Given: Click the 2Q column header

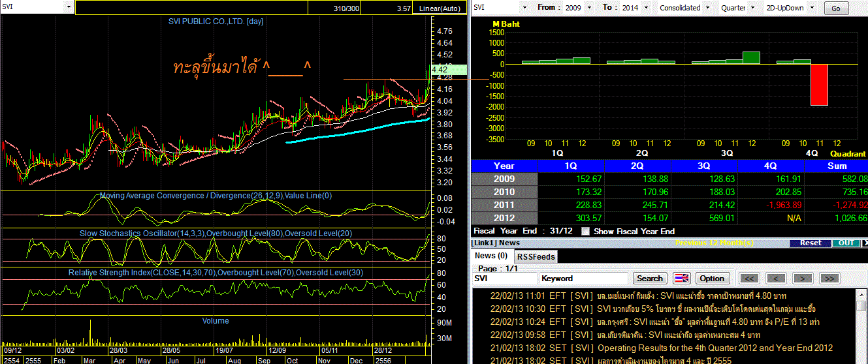Looking at the screenshot, I should click(x=637, y=166).
